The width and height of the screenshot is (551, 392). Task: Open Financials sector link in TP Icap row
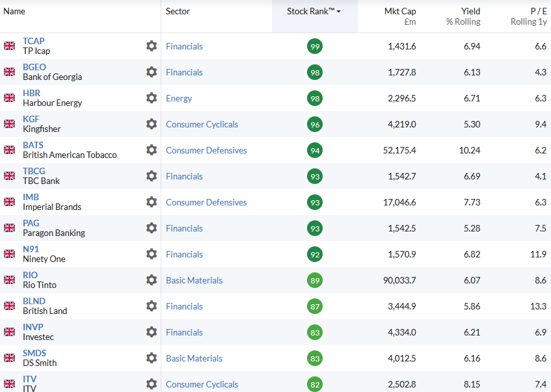click(x=184, y=46)
